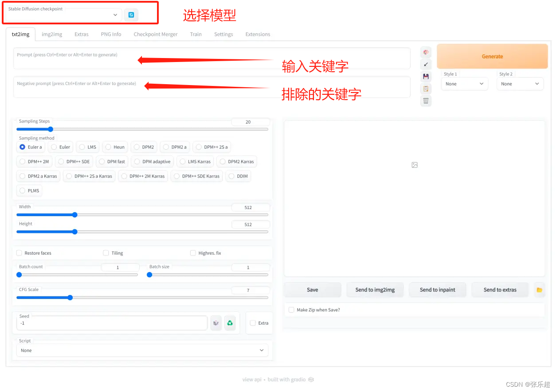Select the DPM2 a sampling method
This screenshot has height=392, width=557.
tap(175, 147)
